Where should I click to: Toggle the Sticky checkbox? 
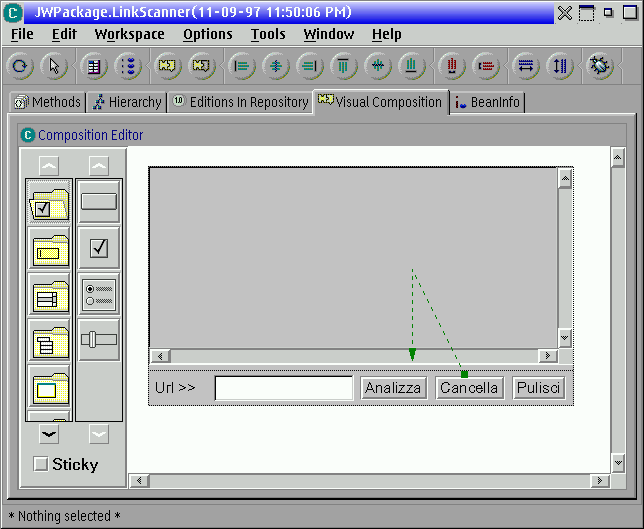pos(41,464)
